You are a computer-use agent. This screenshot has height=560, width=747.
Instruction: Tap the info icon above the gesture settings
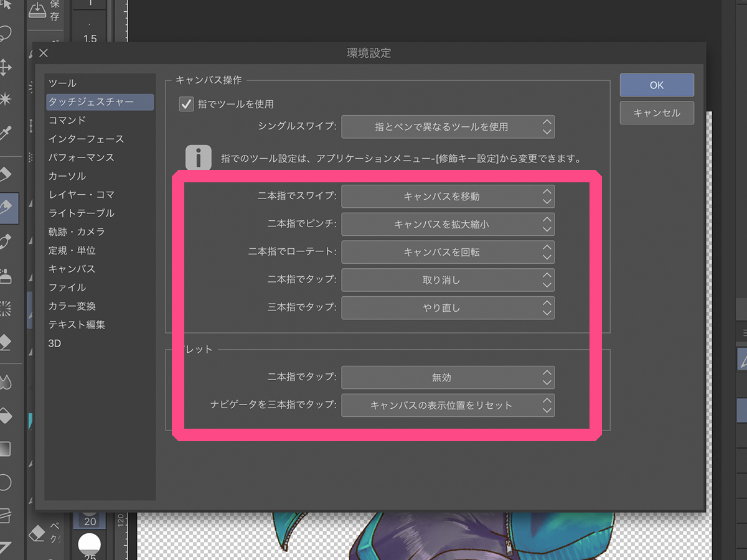(x=199, y=157)
